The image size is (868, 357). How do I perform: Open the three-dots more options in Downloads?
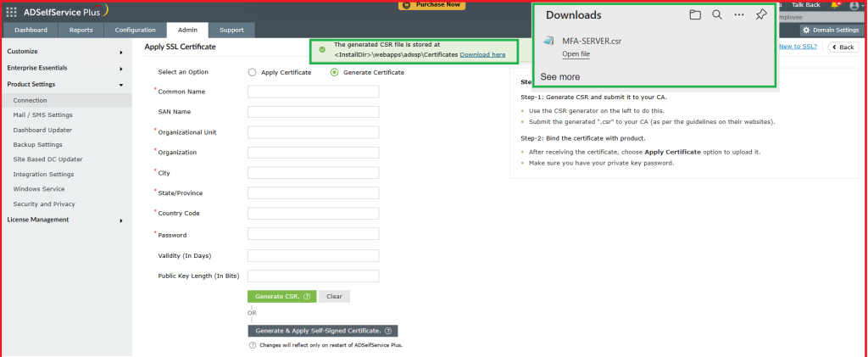739,15
